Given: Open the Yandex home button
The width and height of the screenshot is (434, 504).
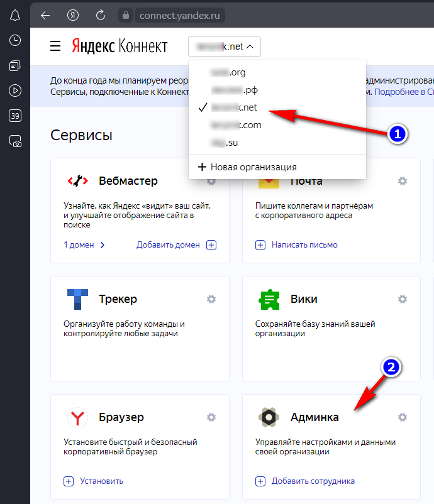Looking at the screenshot, I should 73,15.
